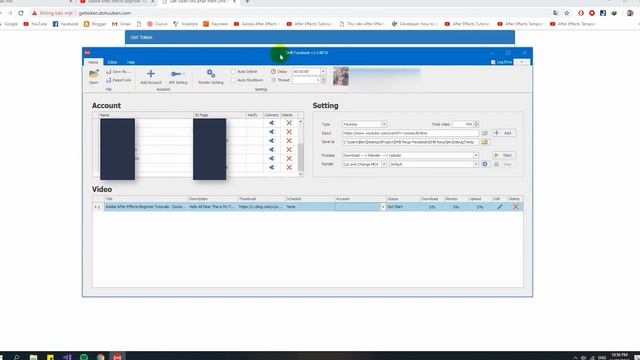Click the folder icon beside Save to path
640x360 pixels.
click(484, 142)
